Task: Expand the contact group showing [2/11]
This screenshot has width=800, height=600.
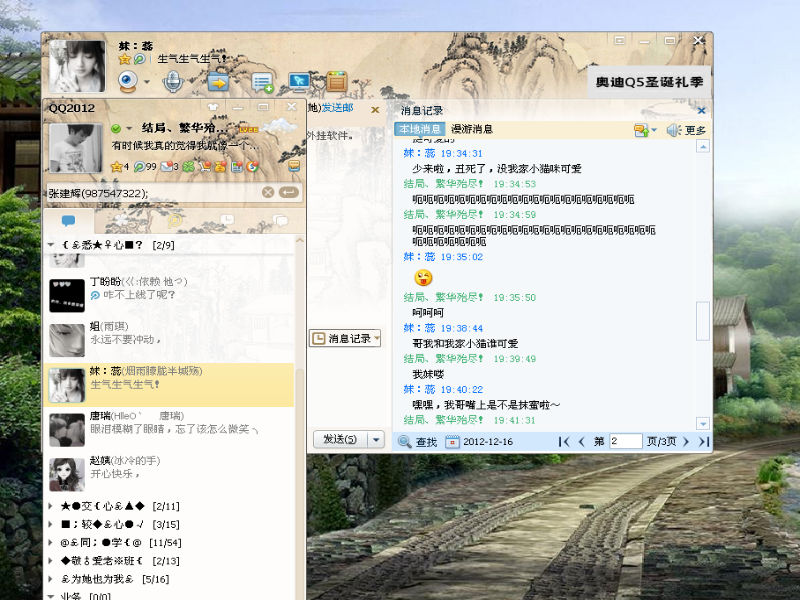Action: pos(51,506)
